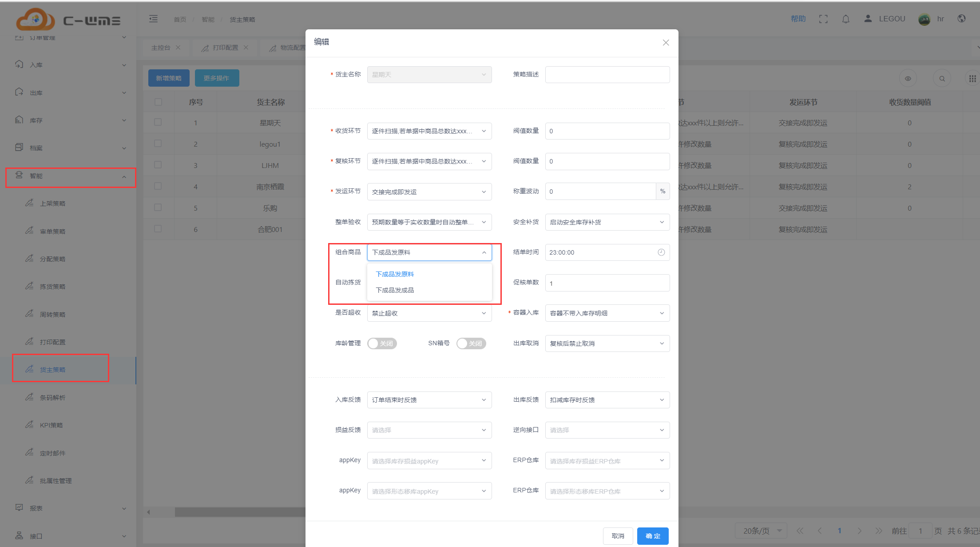
Task: Click the 促核单数 input field
Action: pyautogui.click(x=607, y=283)
